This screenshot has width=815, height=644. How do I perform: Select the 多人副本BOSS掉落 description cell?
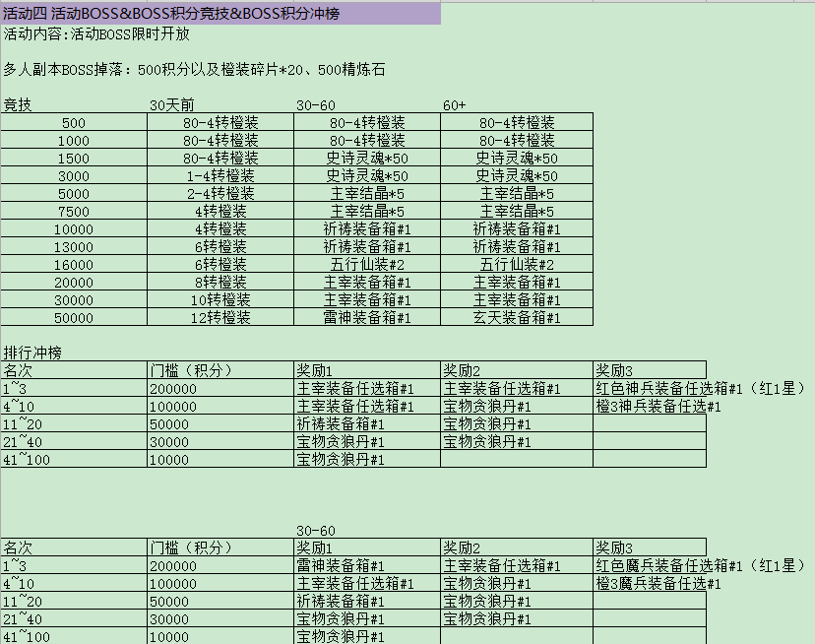[x=195, y=70]
